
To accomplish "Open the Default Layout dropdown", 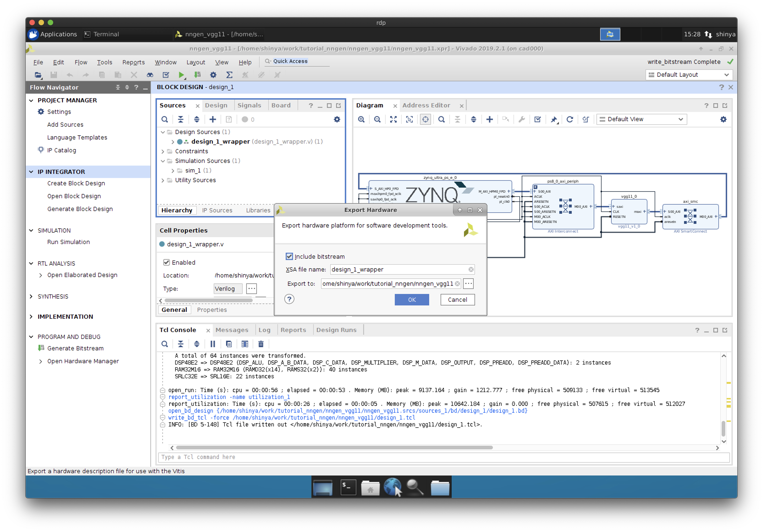I will coord(688,75).
